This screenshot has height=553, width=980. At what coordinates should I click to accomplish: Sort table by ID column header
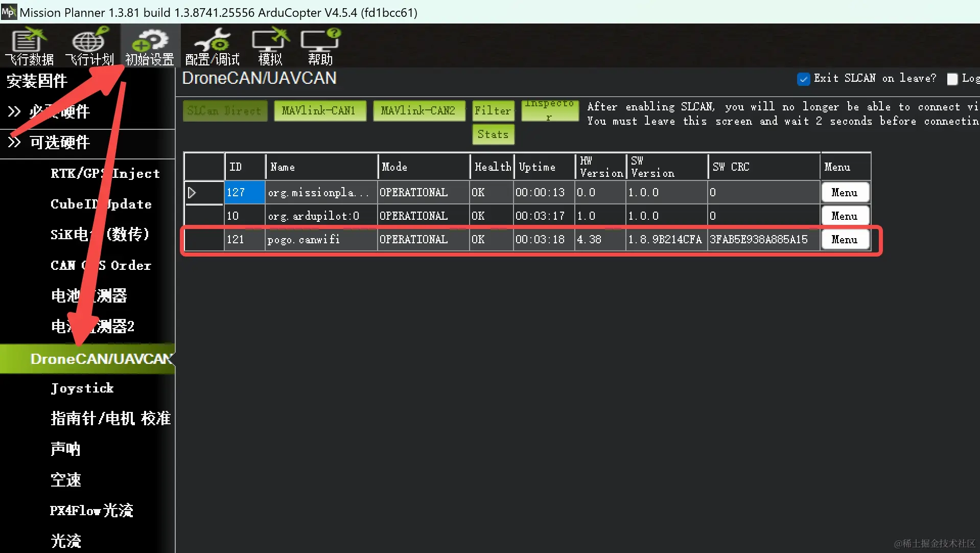click(245, 167)
